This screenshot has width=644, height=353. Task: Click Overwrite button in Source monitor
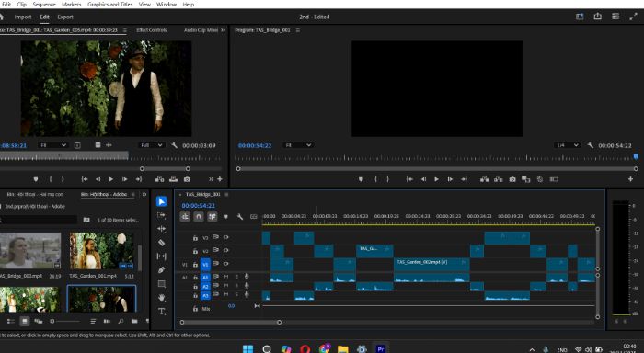point(173,179)
